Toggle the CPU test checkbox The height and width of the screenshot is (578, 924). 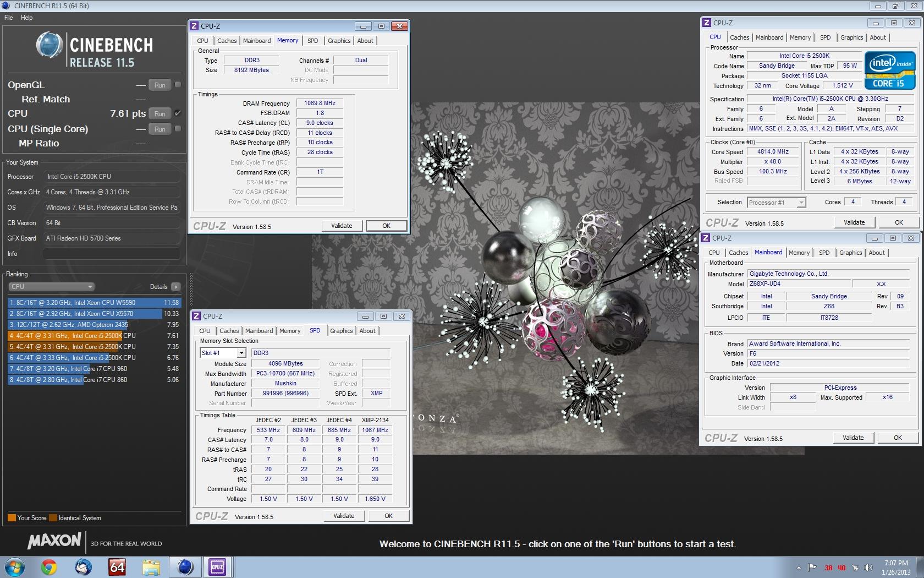coord(178,113)
